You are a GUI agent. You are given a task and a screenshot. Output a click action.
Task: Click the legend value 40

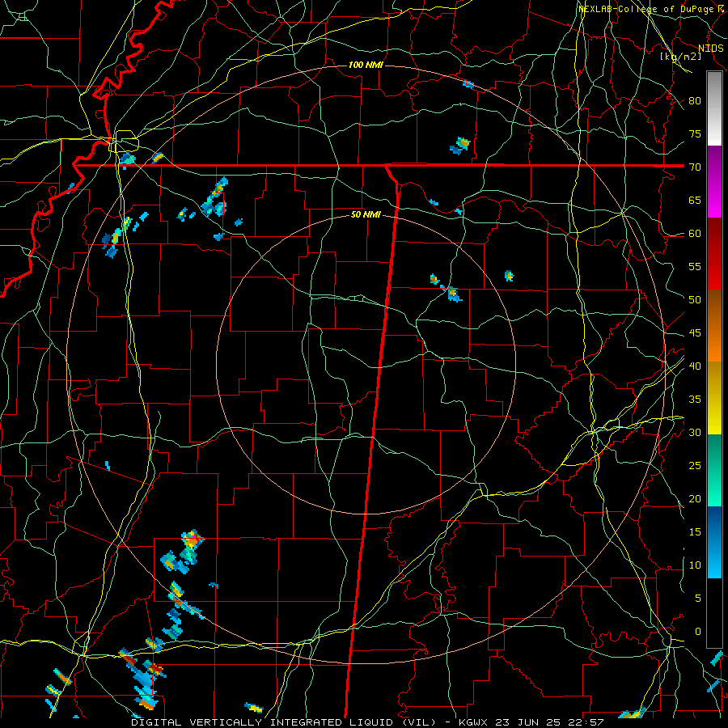pos(695,366)
